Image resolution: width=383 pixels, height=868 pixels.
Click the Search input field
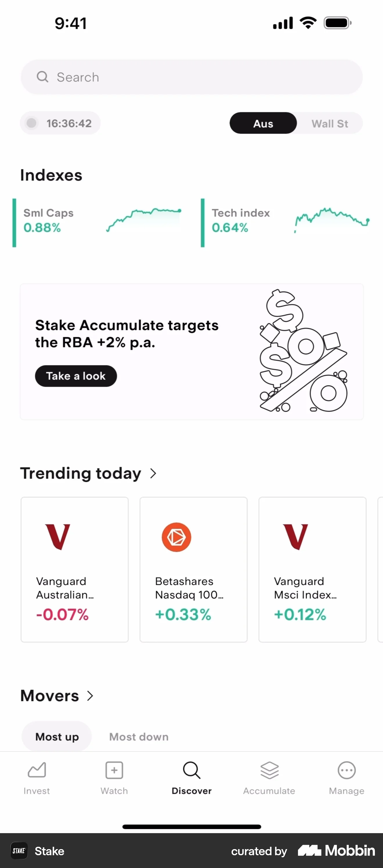[x=191, y=77]
